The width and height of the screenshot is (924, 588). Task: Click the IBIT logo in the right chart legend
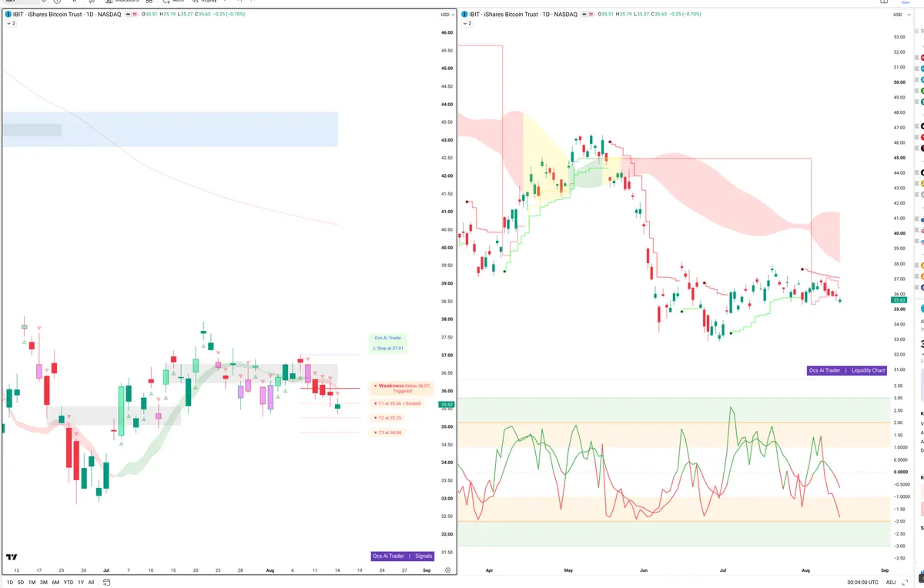466,15
